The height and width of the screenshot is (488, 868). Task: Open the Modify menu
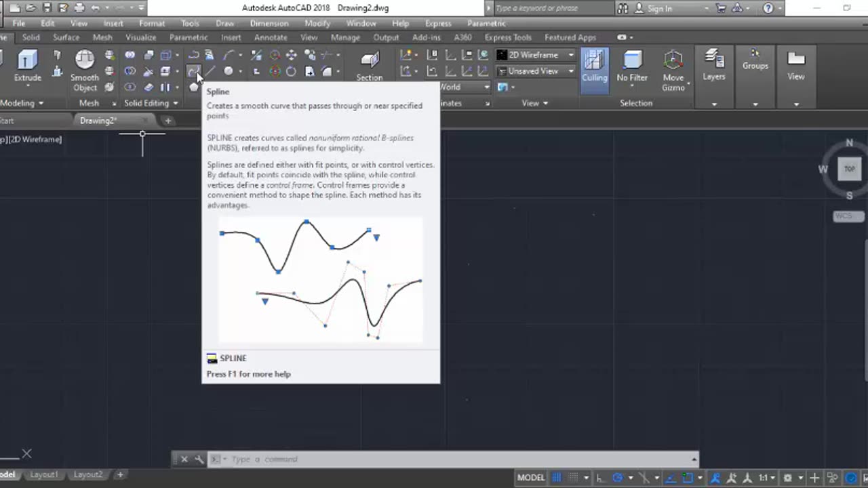point(317,23)
